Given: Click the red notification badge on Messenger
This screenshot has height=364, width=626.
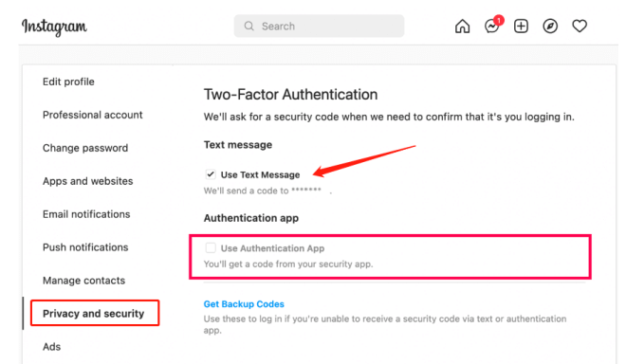Looking at the screenshot, I should tap(499, 20).
